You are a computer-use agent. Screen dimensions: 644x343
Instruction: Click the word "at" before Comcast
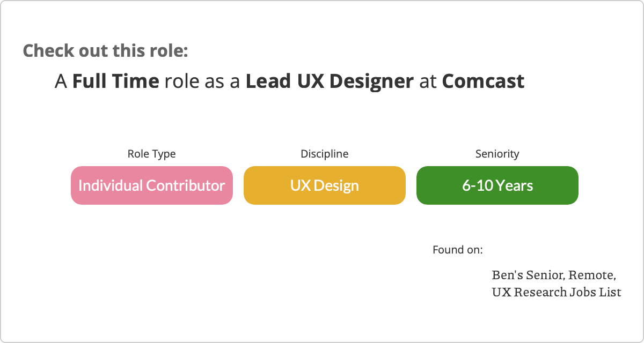428,81
